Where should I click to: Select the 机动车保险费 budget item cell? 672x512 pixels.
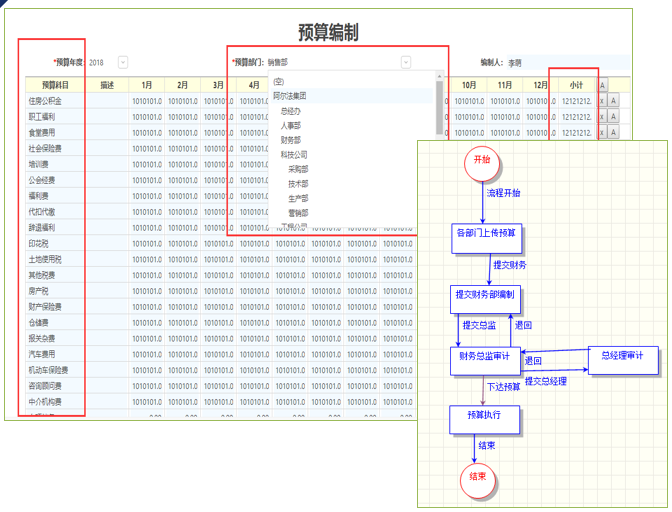click(x=55, y=370)
